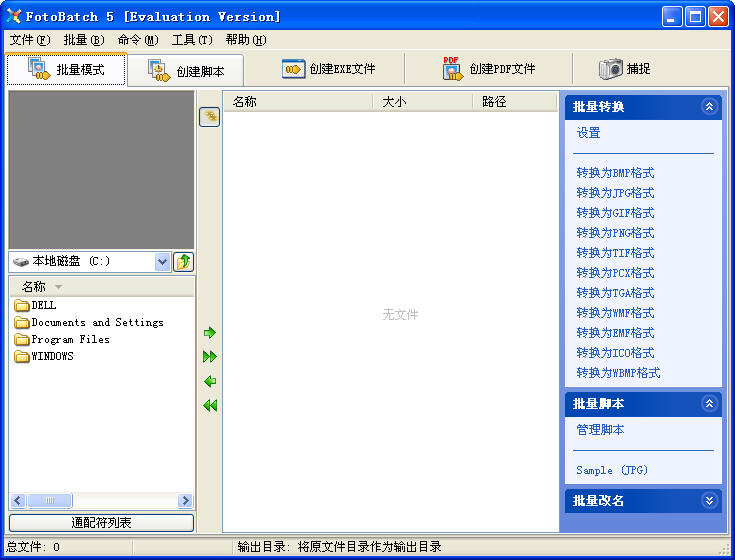This screenshot has width=735, height=560.
Task: Open the 工具(T) menu
Action: pos(192,40)
